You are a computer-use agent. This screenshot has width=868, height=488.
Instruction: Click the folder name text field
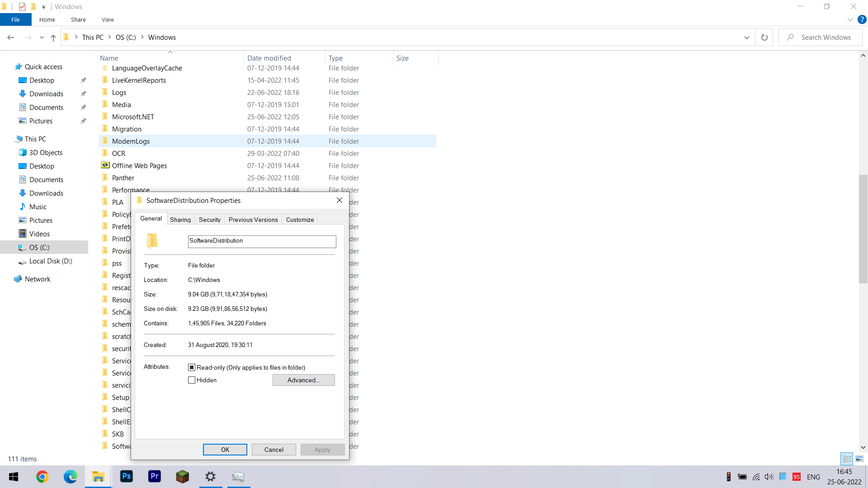tap(262, 241)
